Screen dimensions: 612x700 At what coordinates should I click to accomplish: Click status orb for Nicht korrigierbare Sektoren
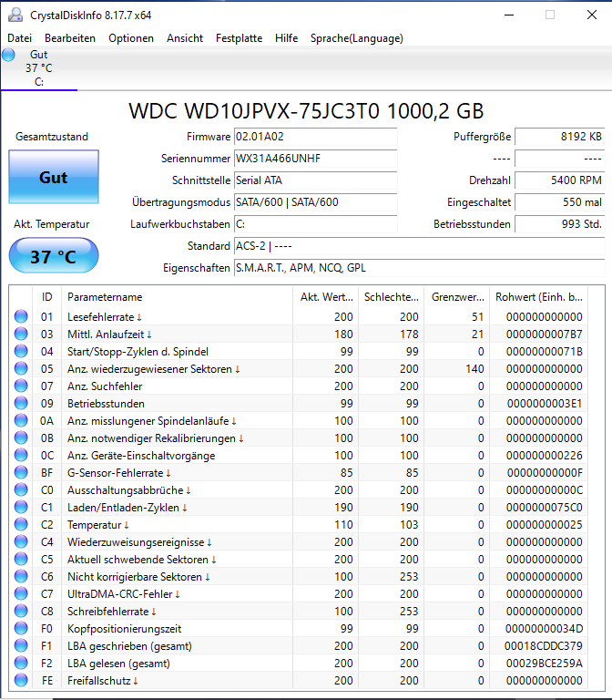pyautogui.click(x=21, y=576)
